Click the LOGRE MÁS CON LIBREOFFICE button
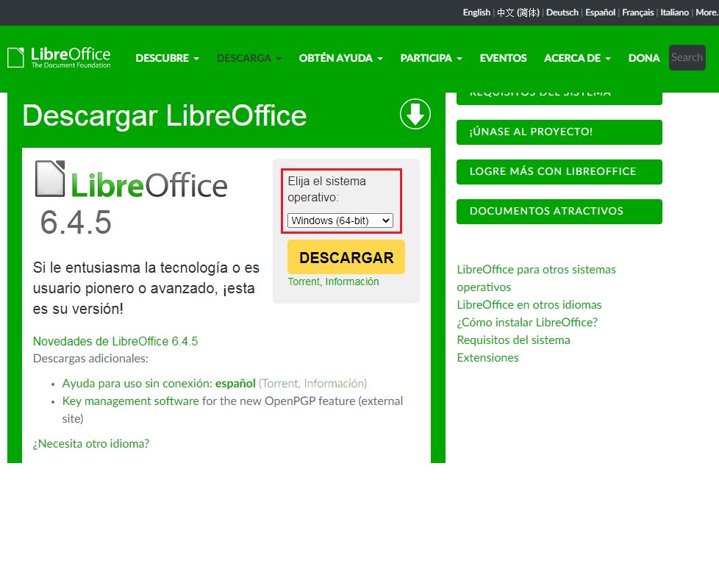719x588 pixels. pyautogui.click(x=559, y=172)
